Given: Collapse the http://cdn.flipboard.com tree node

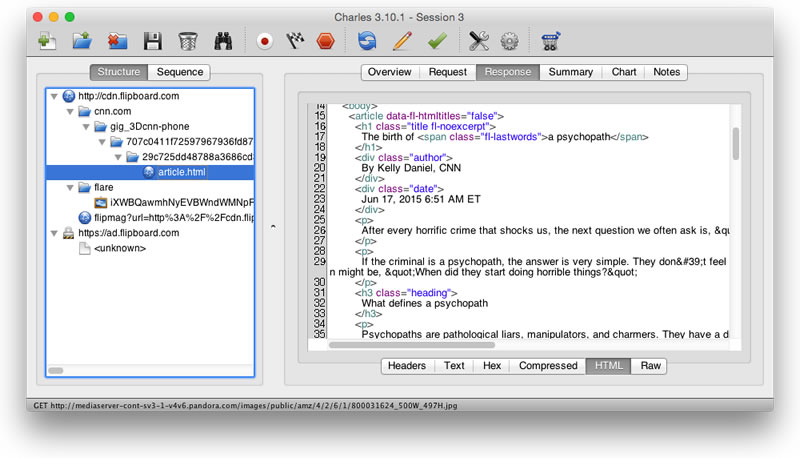Looking at the screenshot, I should click(x=54, y=96).
